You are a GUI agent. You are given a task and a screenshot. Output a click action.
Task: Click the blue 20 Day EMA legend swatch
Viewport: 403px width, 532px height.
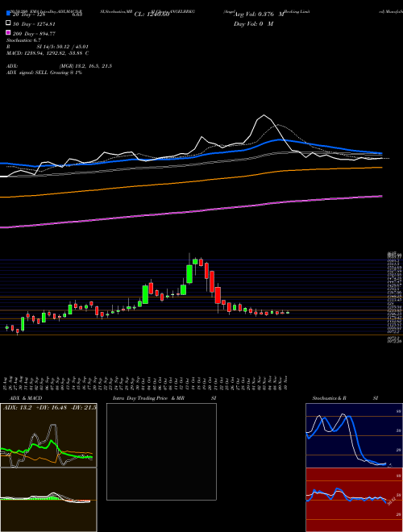(x=8, y=14)
